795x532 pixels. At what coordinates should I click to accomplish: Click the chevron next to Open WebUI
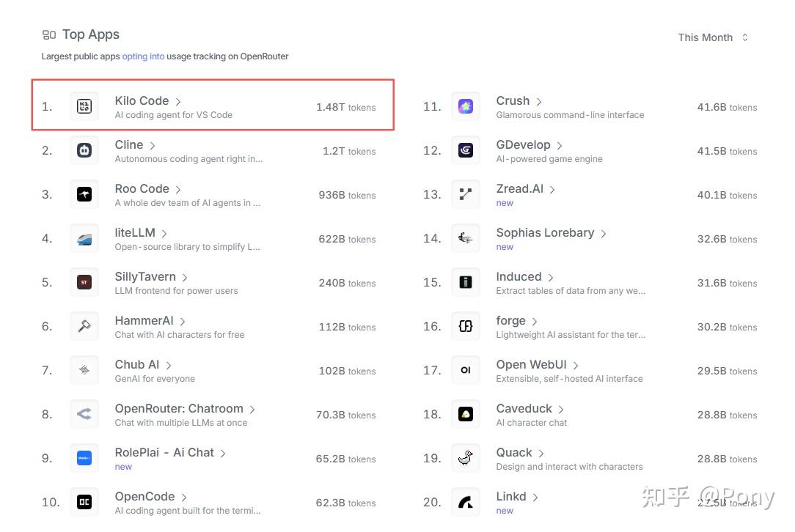coord(576,366)
